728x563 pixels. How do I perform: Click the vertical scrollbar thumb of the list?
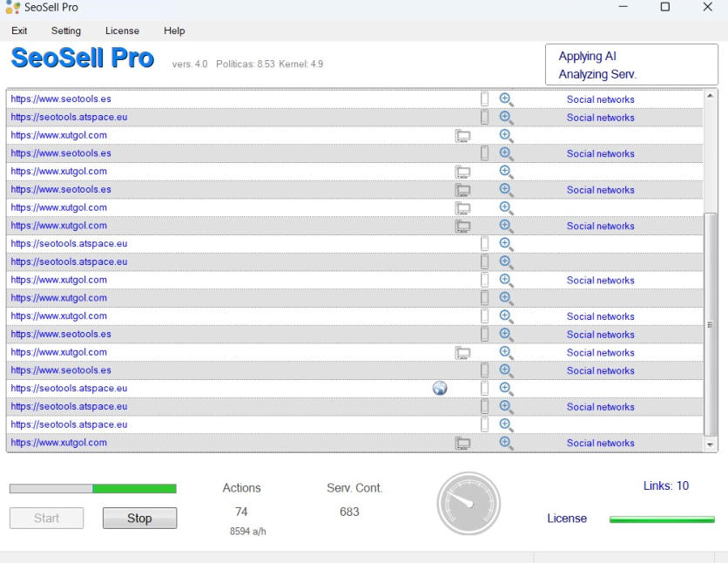click(710, 324)
